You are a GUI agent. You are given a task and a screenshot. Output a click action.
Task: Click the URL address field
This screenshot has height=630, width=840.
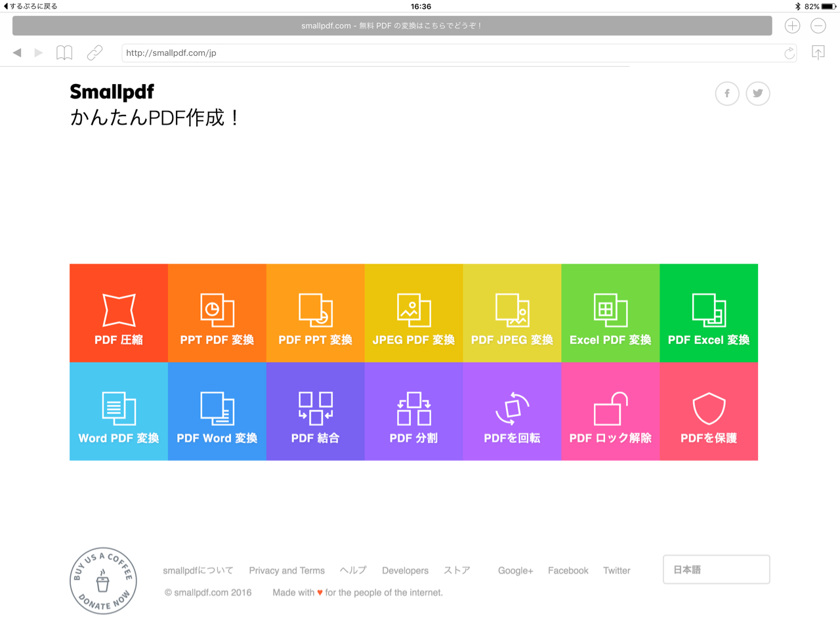tap(459, 52)
